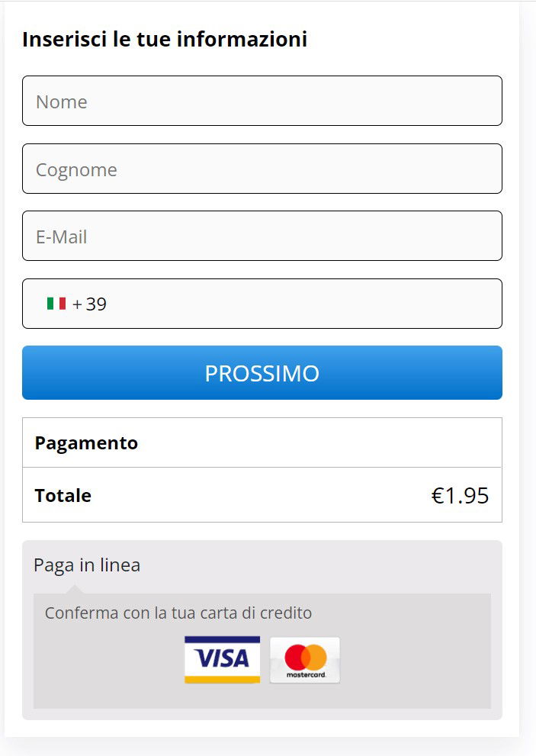Click the small triangle pointer under Paga in linea
536x756 pixels.
[75, 588]
